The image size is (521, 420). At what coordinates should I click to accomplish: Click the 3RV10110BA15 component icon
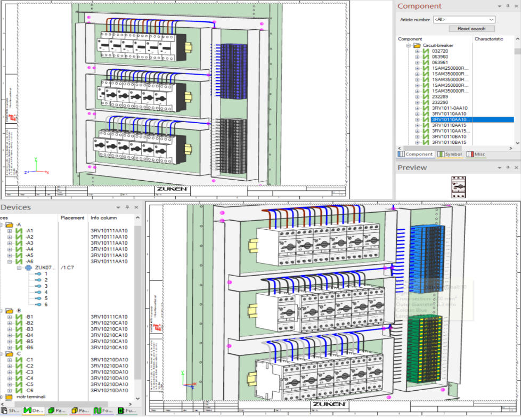tap(426, 142)
